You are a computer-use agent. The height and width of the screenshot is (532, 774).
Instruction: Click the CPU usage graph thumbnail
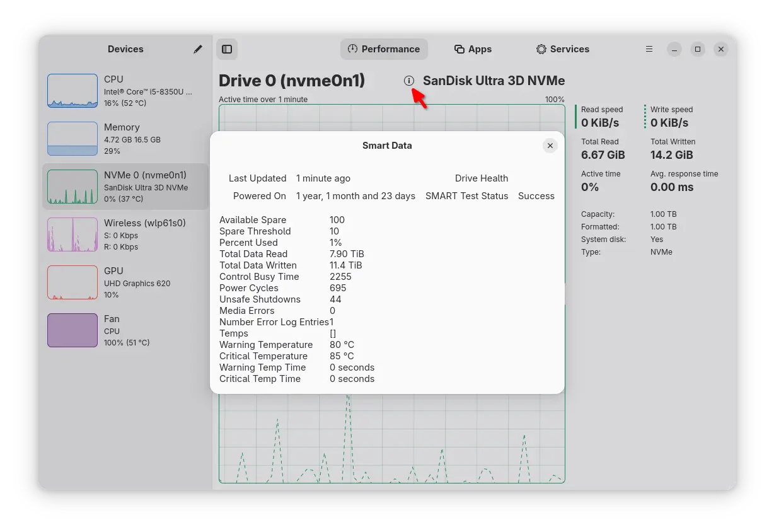point(72,91)
